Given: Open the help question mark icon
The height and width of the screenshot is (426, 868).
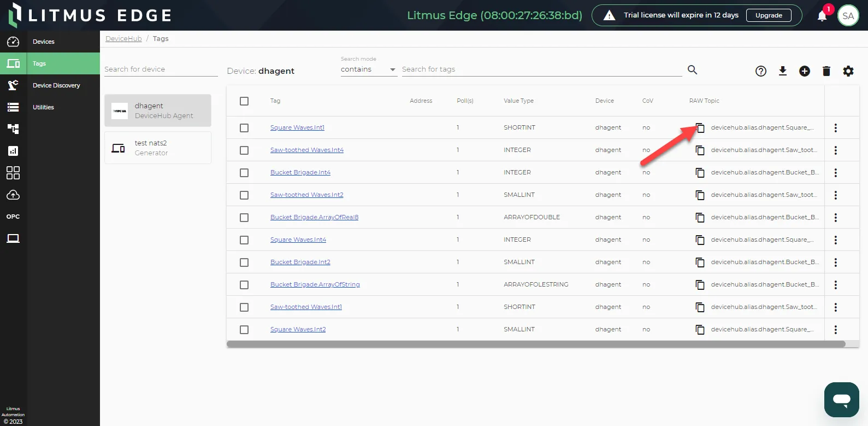Looking at the screenshot, I should (x=761, y=71).
